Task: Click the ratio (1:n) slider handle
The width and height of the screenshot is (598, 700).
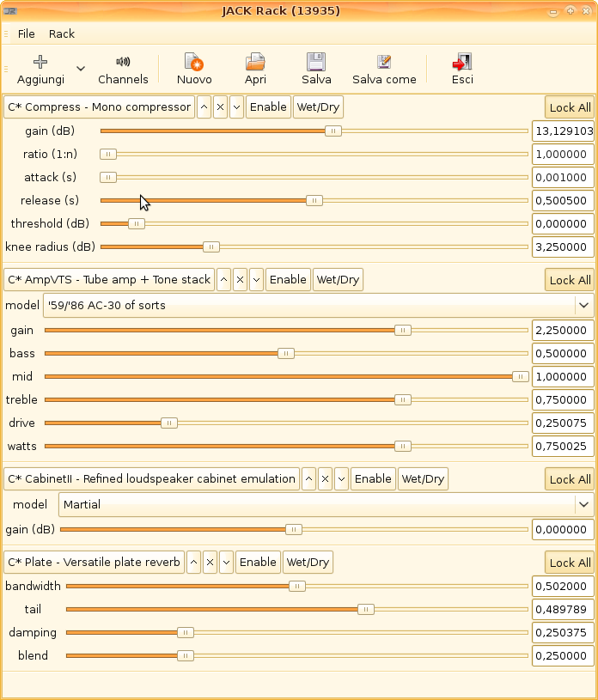Action: pos(108,154)
